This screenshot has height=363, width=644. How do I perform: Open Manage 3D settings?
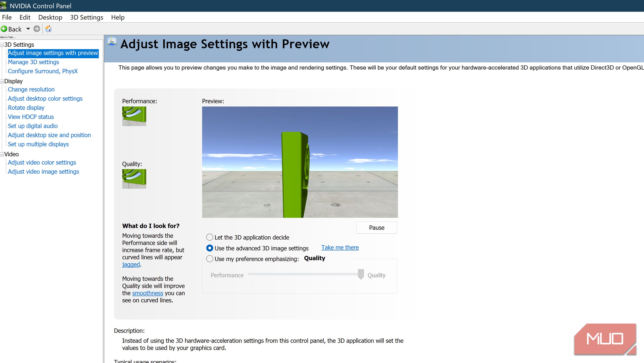click(x=34, y=62)
